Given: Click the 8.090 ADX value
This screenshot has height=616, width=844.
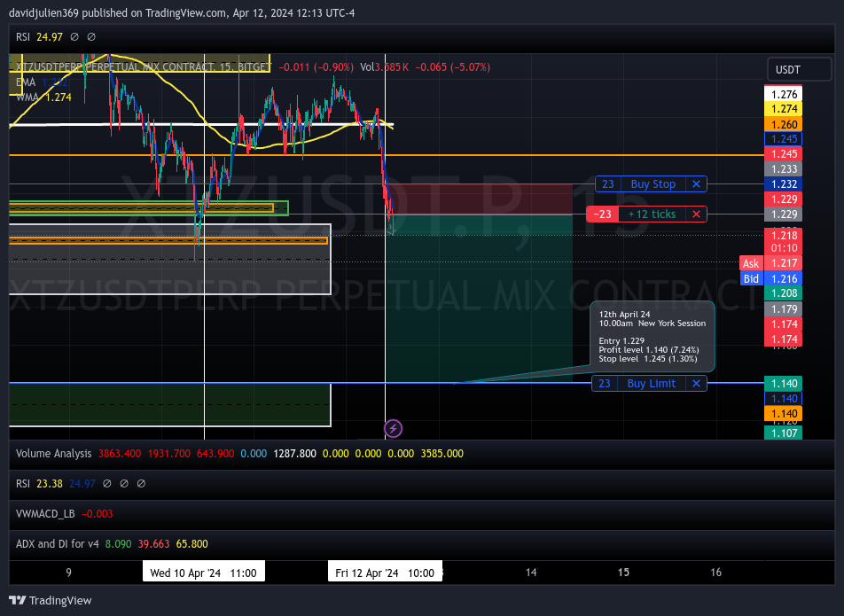Looking at the screenshot, I should pyautogui.click(x=119, y=544).
